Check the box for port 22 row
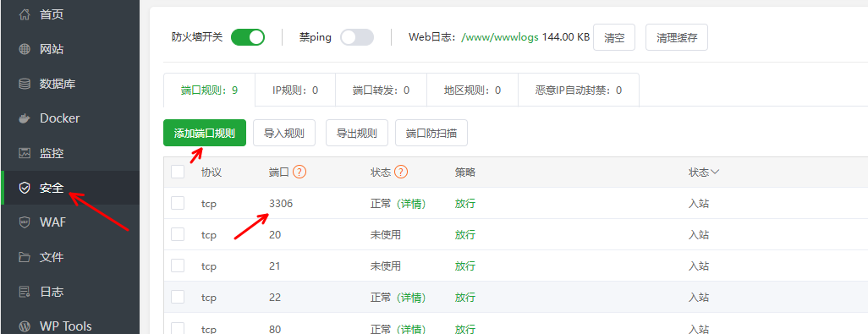Screen dimensions: 868x334 click(x=178, y=298)
